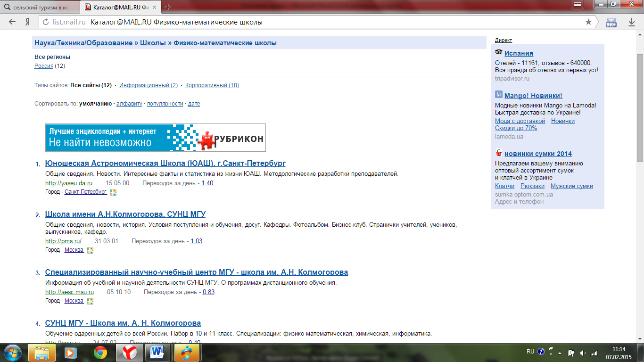Click the map icon in the aesc.msu.ru listing
Image resolution: width=644 pixels, height=362 pixels.
point(91,301)
